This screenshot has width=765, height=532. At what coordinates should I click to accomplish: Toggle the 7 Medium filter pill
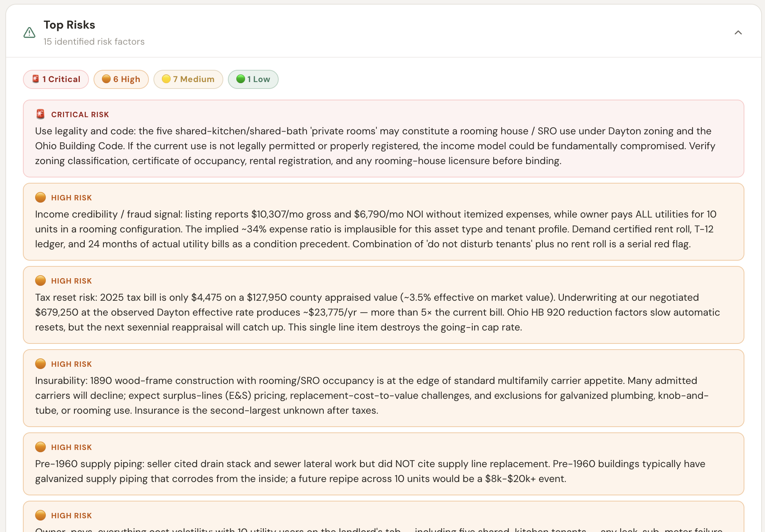[x=188, y=79]
